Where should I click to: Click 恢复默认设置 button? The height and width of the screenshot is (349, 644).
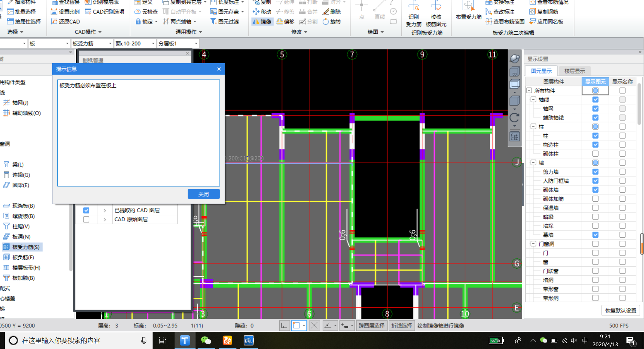pyautogui.click(x=621, y=311)
